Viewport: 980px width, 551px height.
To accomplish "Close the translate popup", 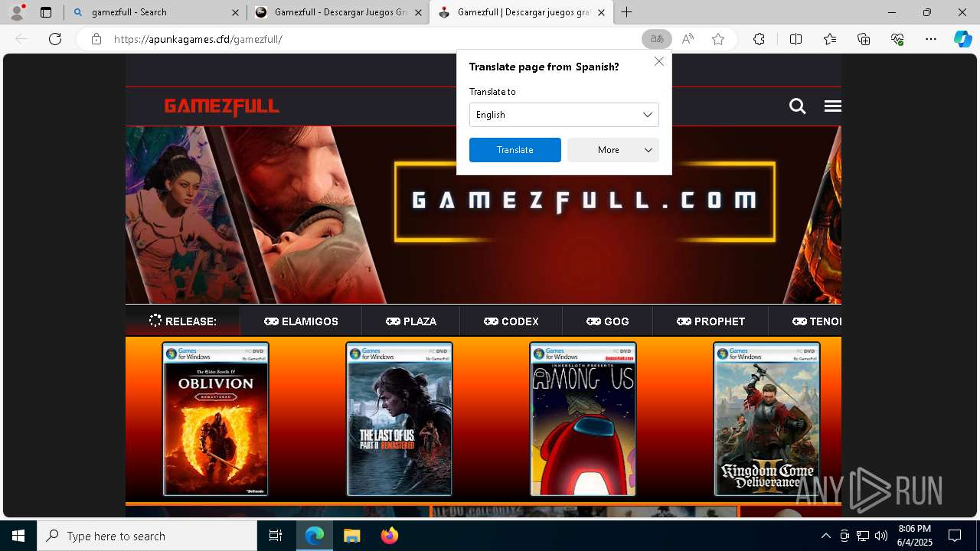I will (659, 61).
